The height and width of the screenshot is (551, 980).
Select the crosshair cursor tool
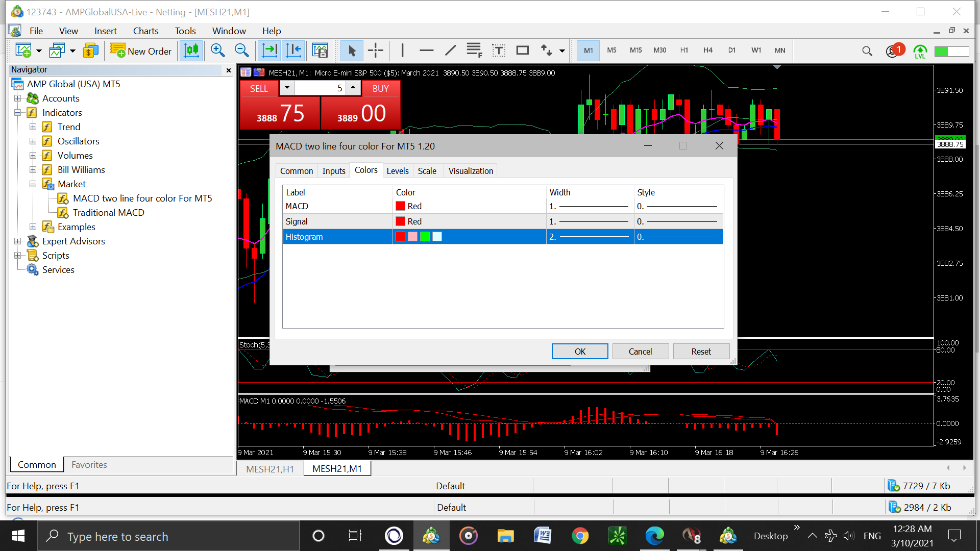click(376, 51)
